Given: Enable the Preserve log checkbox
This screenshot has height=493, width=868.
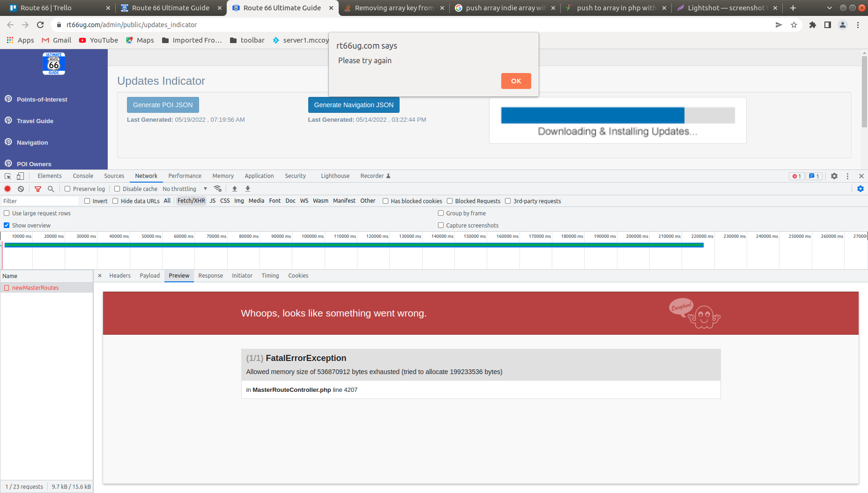Looking at the screenshot, I should point(67,189).
